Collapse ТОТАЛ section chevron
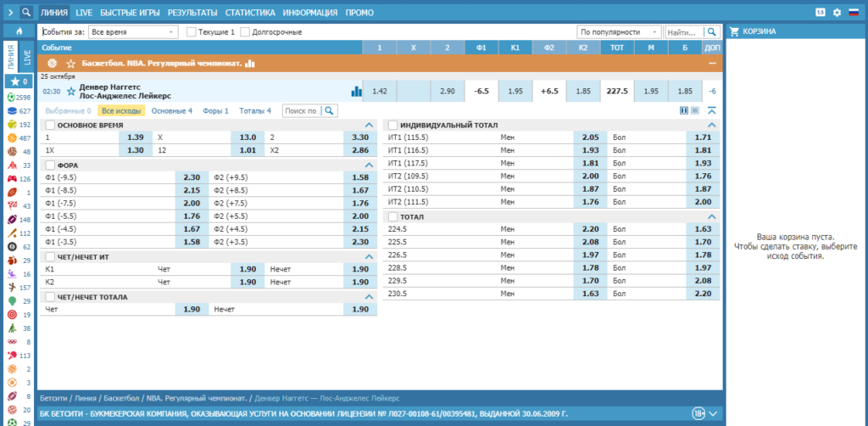Image resolution: width=868 pixels, height=426 pixels. 712,217
